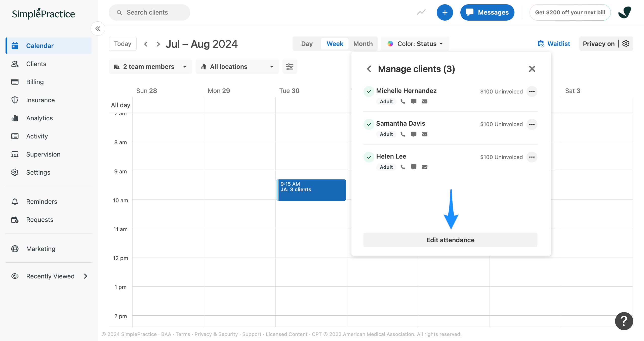This screenshot has width=644, height=341.
Task: Switch to Day view
Action: [x=307, y=44]
